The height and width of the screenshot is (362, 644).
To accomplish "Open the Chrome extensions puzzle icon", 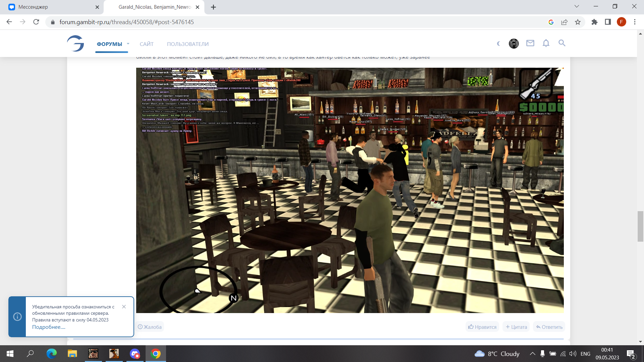I will [x=594, y=22].
